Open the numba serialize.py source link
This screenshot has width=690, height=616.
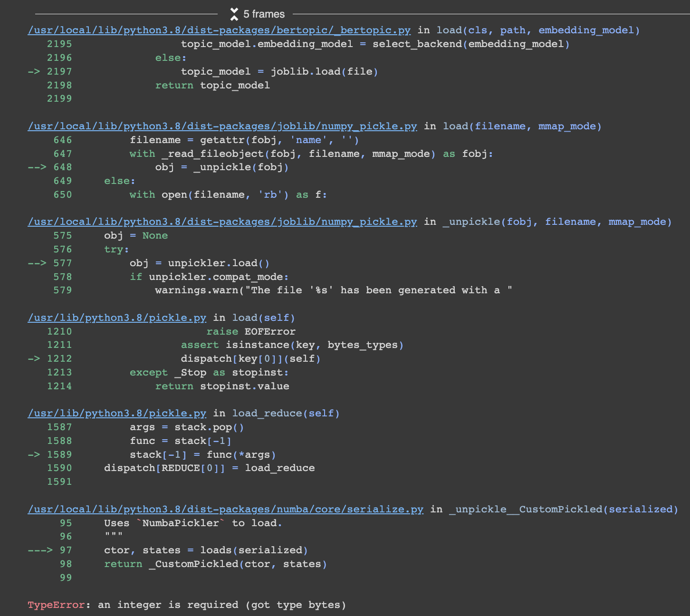click(225, 509)
